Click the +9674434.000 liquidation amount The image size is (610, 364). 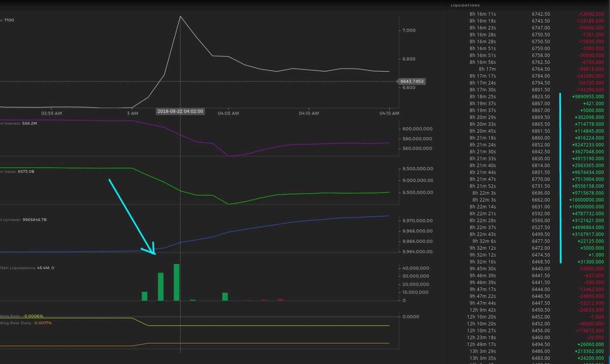click(588, 172)
